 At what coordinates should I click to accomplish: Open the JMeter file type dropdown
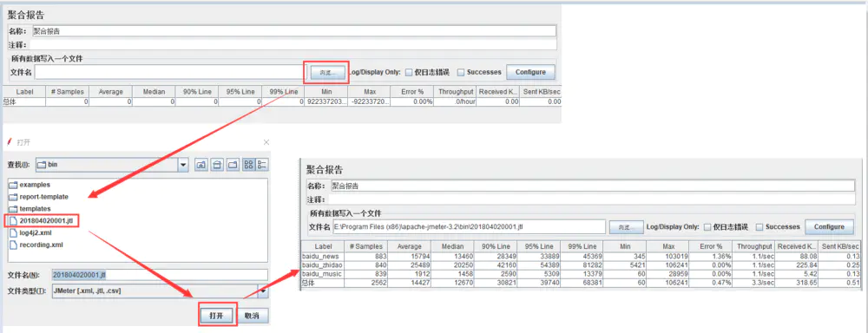tap(263, 291)
